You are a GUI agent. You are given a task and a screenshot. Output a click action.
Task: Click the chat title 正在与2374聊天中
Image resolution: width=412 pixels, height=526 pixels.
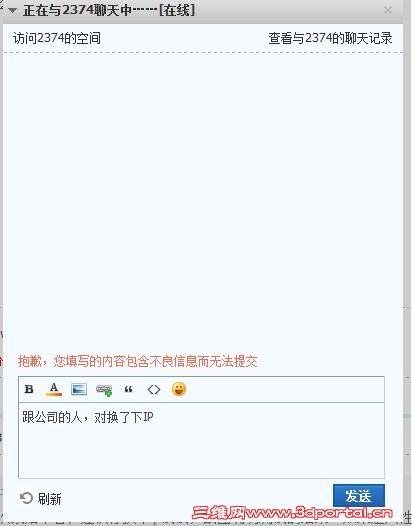(x=90, y=10)
